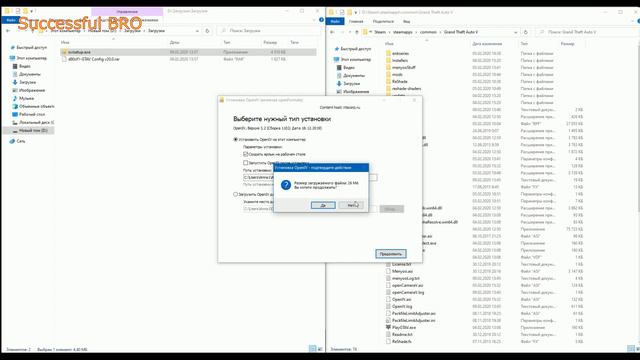Sort GTA V window by Дата изменения column
This screenshot has height=360, width=640.
[487, 43]
